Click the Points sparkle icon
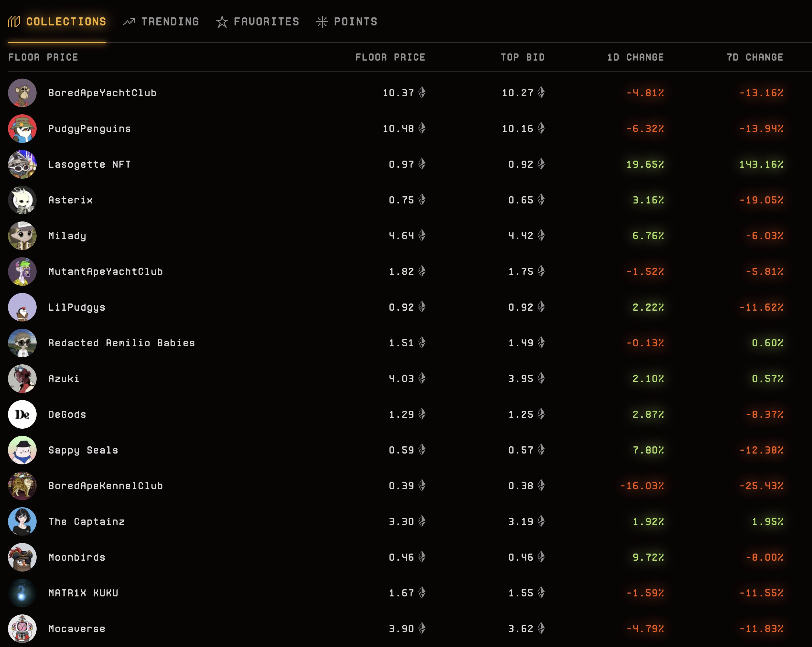 tap(322, 22)
